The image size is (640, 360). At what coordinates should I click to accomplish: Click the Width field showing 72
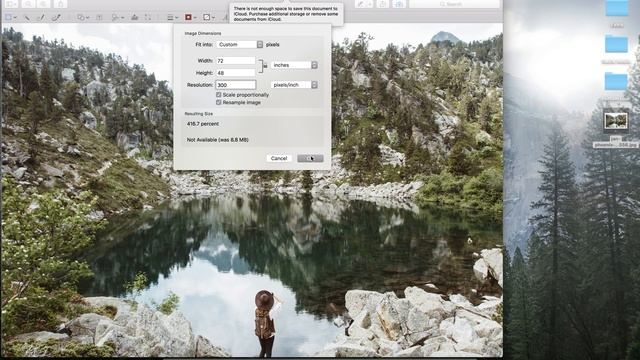pos(236,60)
